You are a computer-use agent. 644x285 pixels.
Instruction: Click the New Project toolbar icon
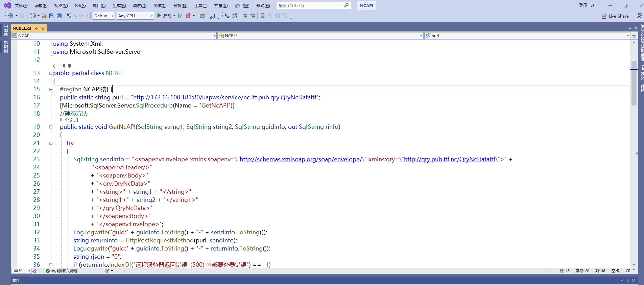[33, 16]
